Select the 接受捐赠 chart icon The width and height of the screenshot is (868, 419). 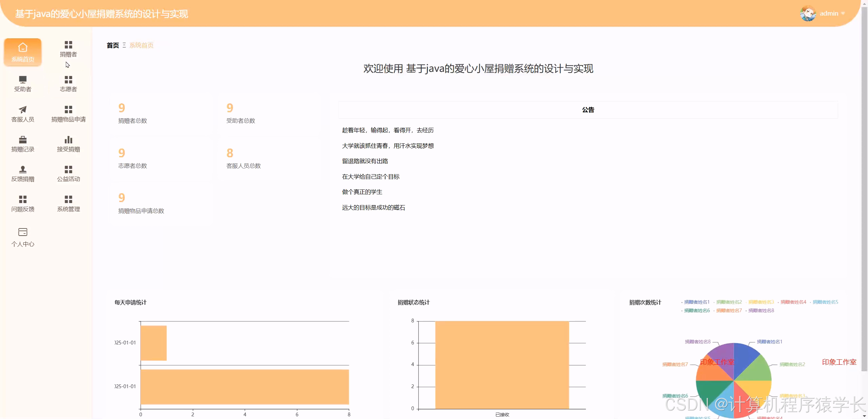[68, 144]
